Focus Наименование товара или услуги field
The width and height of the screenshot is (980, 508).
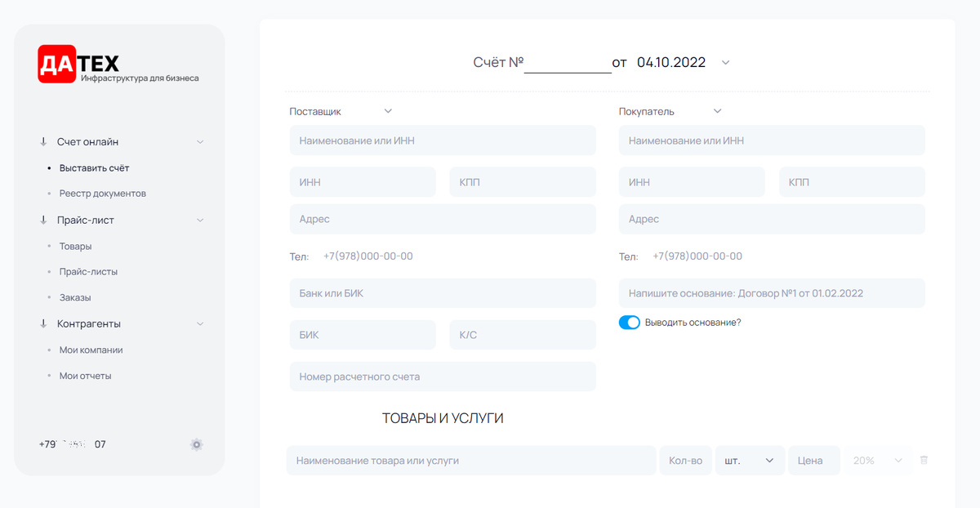point(471,461)
